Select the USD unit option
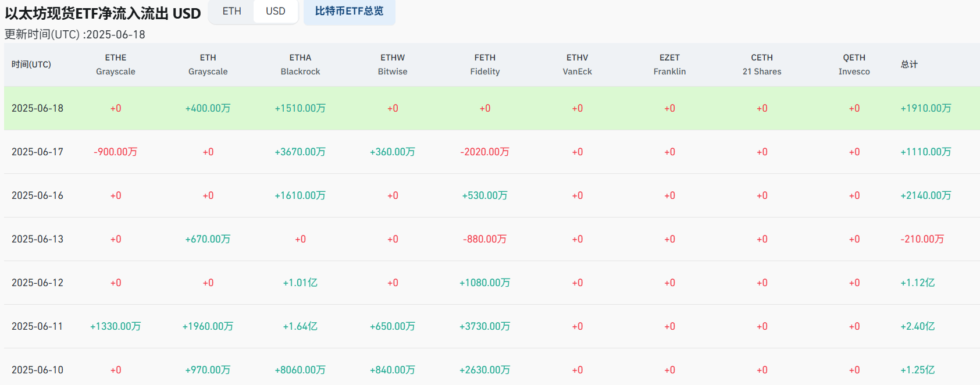This screenshot has width=980, height=385. point(276,11)
